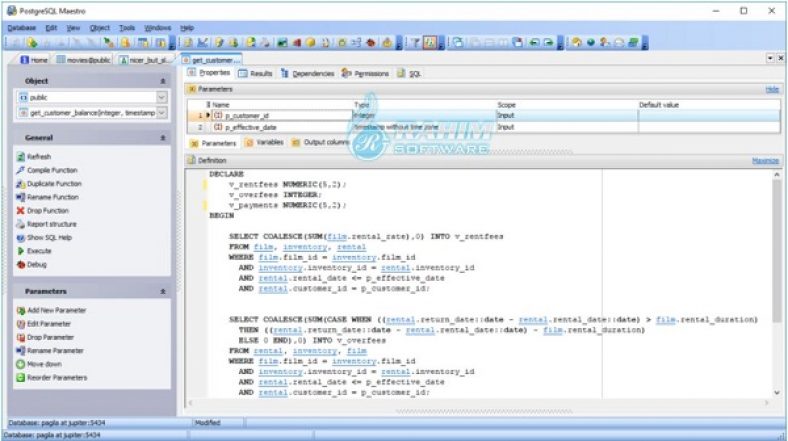
Task: Switch to the Home tab
Action: click(34, 60)
